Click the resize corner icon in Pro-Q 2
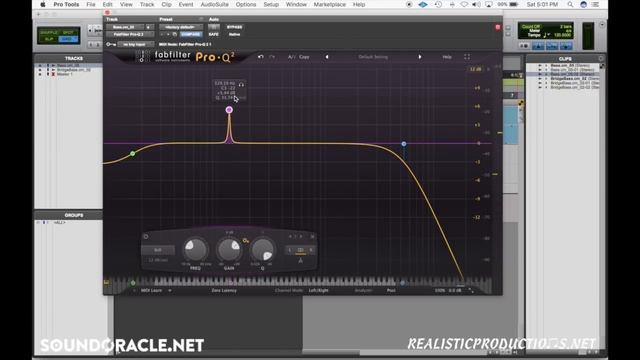The image size is (640, 360). [471, 291]
